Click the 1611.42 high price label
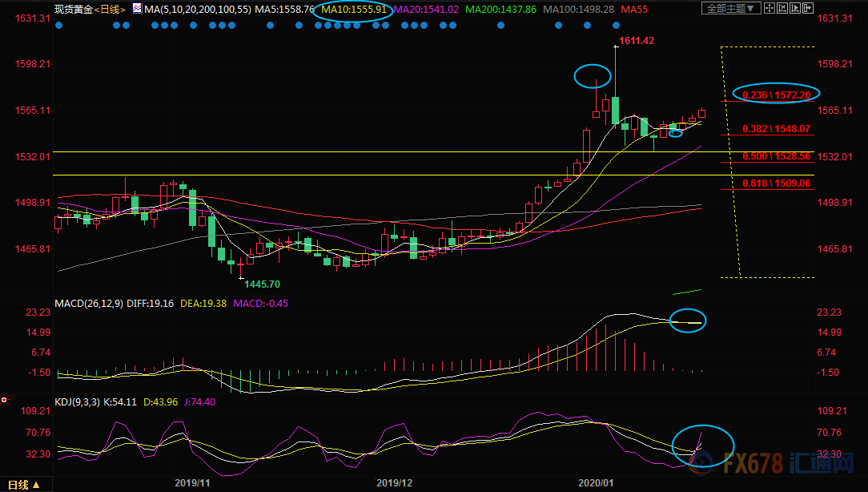The width and height of the screenshot is (868, 492). [637, 40]
